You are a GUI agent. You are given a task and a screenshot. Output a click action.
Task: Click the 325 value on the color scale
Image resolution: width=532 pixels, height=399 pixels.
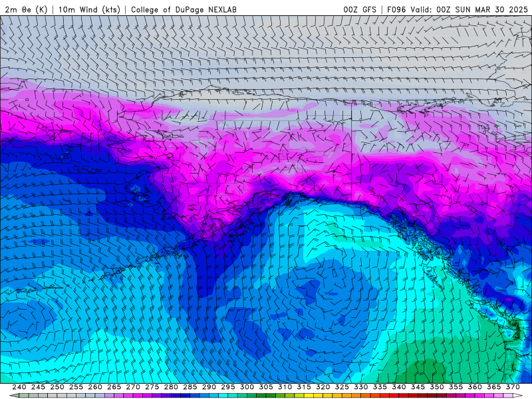(x=342, y=387)
